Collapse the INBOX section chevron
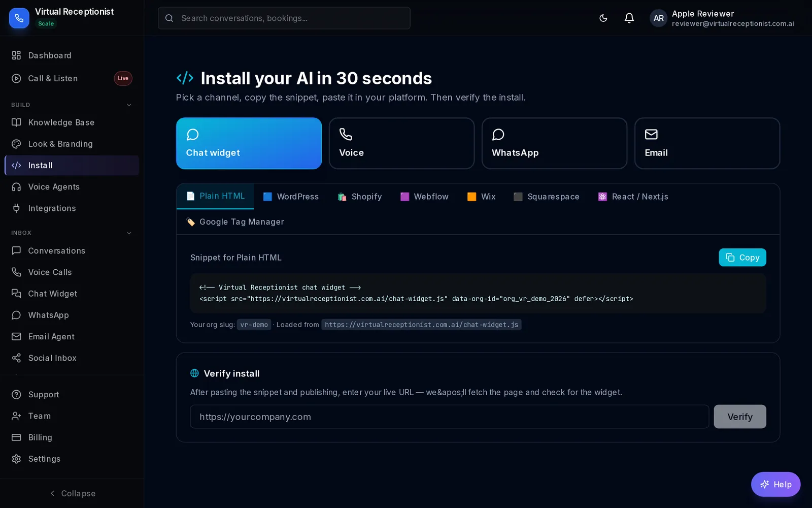This screenshot has width=812, height=508. [x=129, y=233]
